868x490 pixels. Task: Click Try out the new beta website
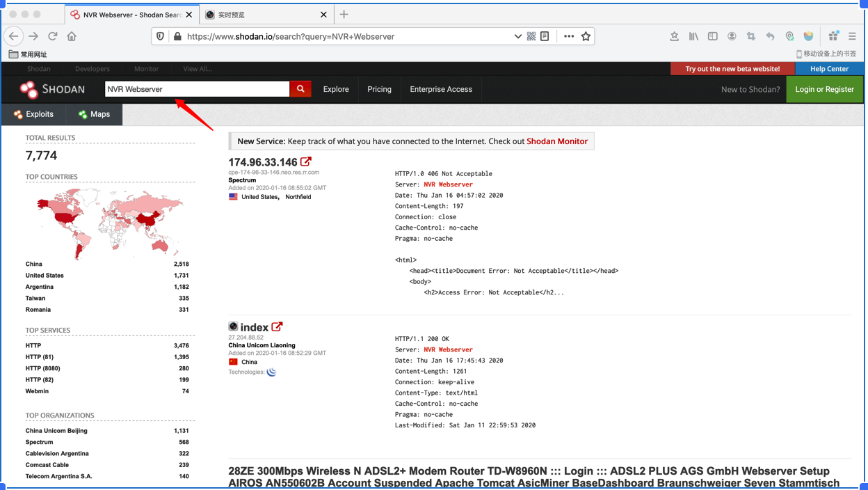[732, 69]
